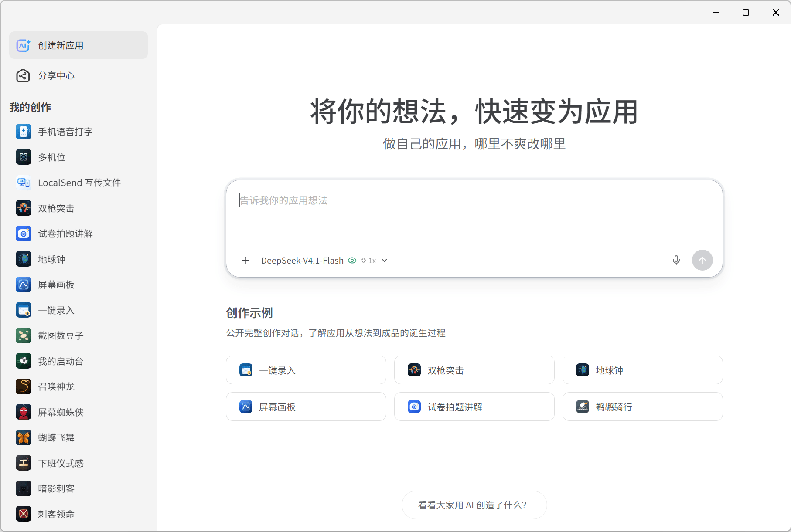
Task: Minimize the application window
Action: tap(716, 12)
